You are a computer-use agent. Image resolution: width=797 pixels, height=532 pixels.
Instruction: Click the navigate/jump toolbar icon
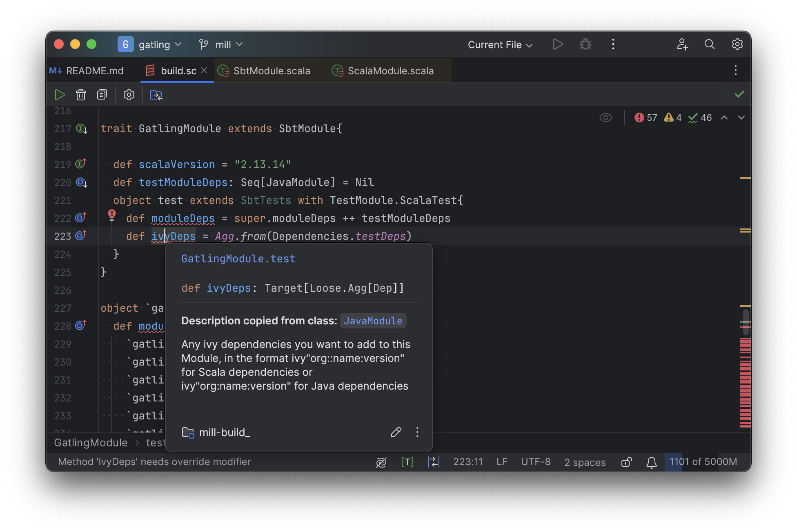(x=156, y=94)
